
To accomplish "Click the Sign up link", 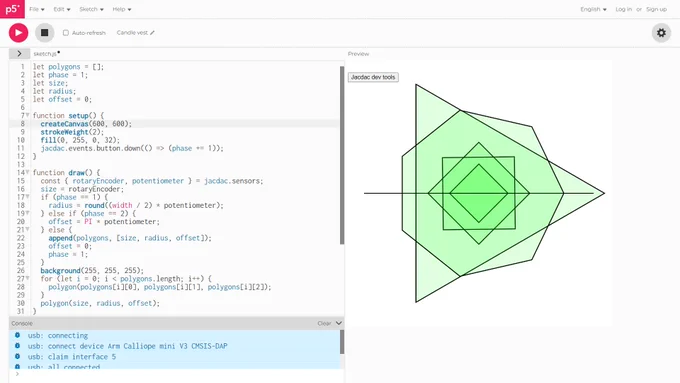I will [656, 9].
